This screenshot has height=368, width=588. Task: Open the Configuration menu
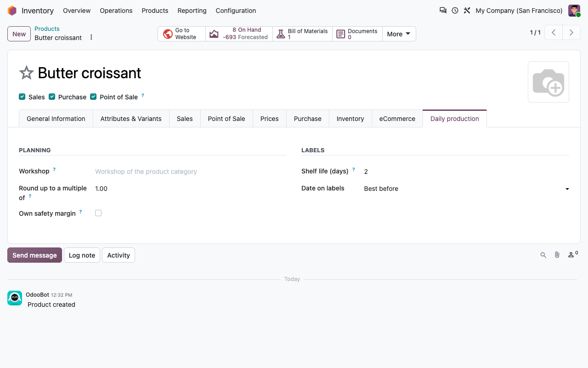pos(236,11)
